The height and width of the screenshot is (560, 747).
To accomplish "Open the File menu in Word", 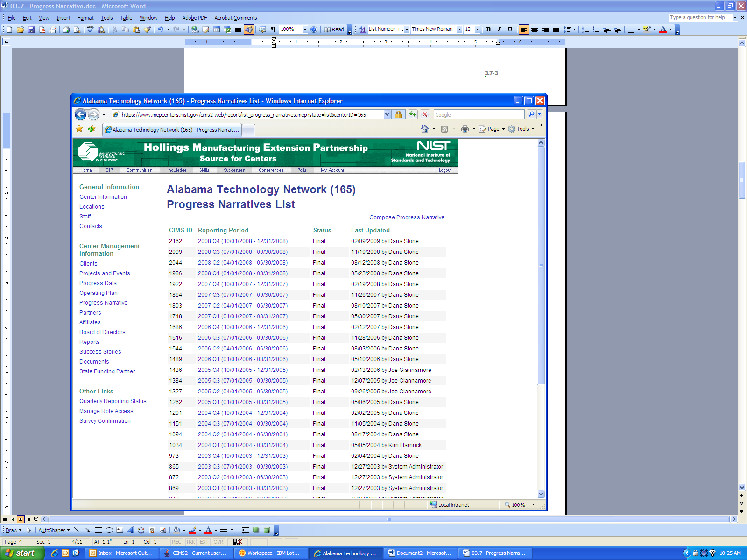I will 12,18.
